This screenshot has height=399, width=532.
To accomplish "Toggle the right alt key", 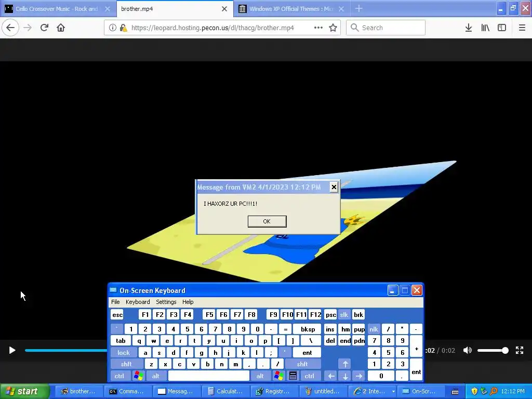I will click(x=260, y=376).
